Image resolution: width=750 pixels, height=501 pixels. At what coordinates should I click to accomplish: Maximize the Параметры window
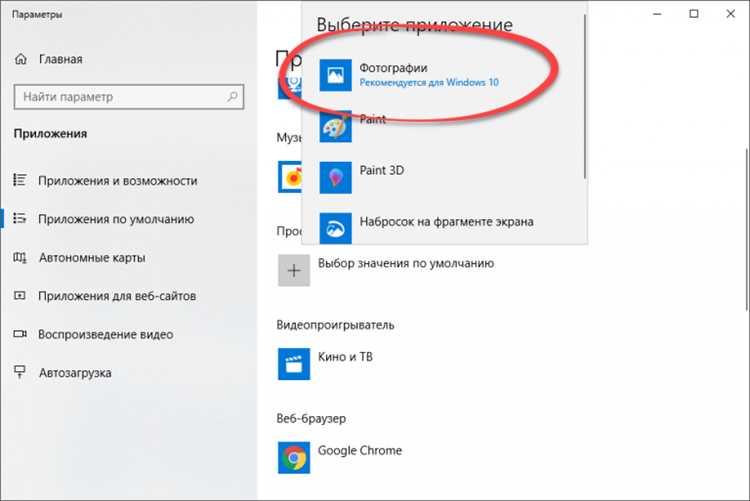pos(694,14)
